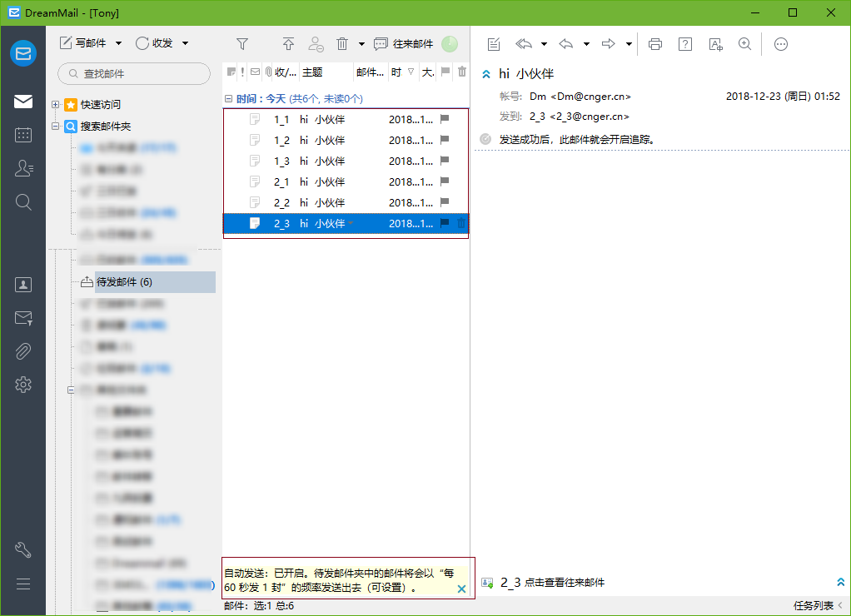Switch to the mail view in the sidebar
This screenshot has width=851, height=616.
23,102
